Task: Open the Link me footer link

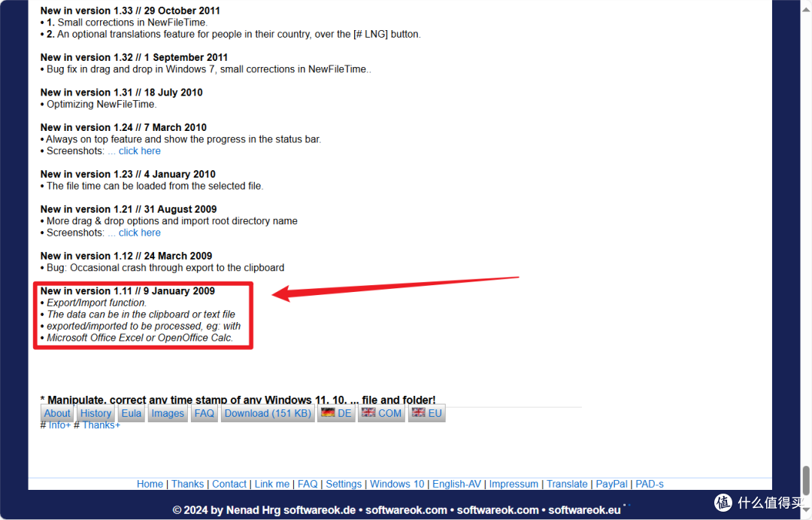Action: pos(272,484)
